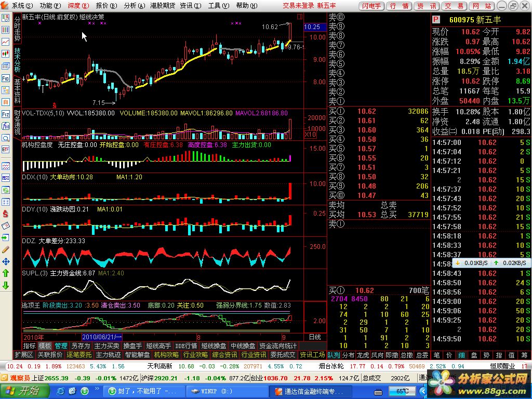Select the DDE行情 template tab
The image size is (532, 399).
186,345
